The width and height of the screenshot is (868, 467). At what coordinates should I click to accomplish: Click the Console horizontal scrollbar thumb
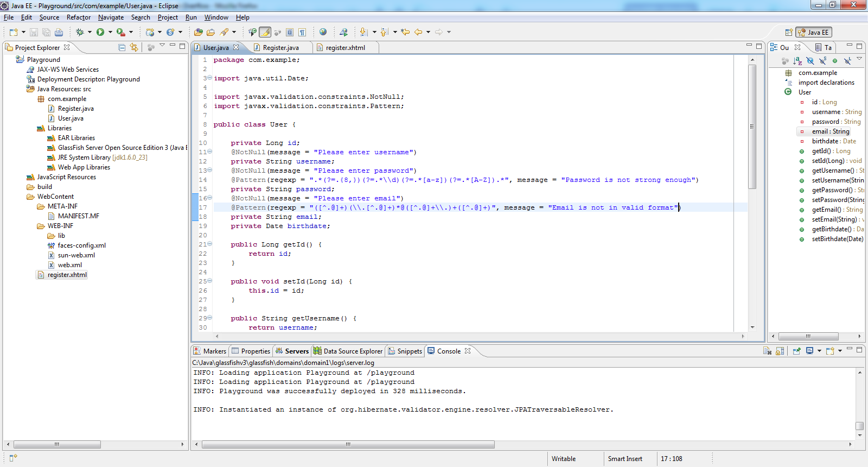348,444
